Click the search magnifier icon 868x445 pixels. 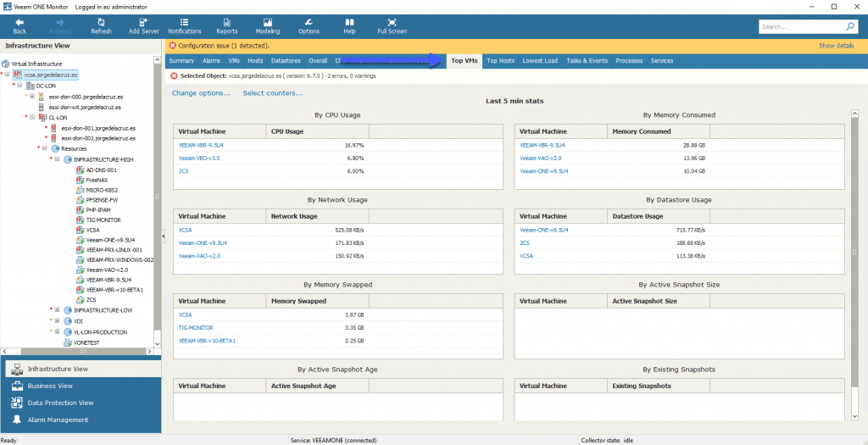coord(849,26)
